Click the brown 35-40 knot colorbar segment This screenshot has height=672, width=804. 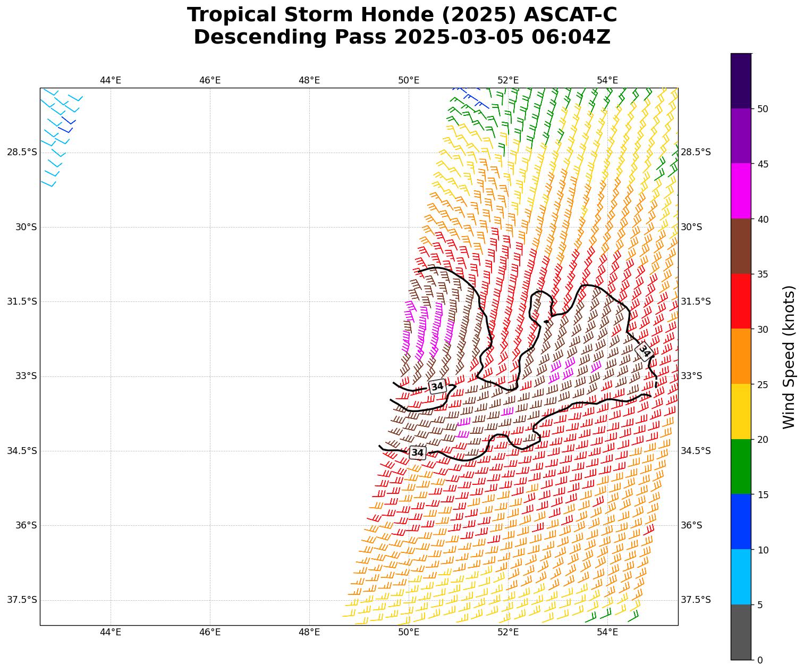[741, 246]
